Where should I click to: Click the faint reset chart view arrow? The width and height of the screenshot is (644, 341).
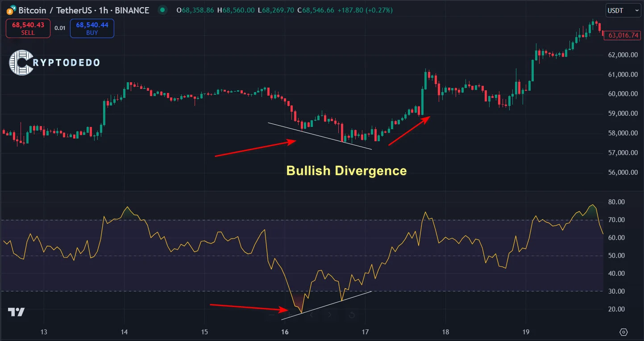pyautogui.click(x=351, y=315)
